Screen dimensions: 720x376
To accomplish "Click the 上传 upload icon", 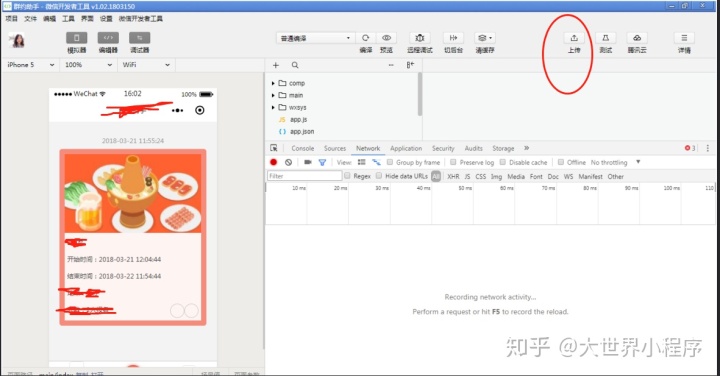I will pyautogui.click(x=574, y=38).
